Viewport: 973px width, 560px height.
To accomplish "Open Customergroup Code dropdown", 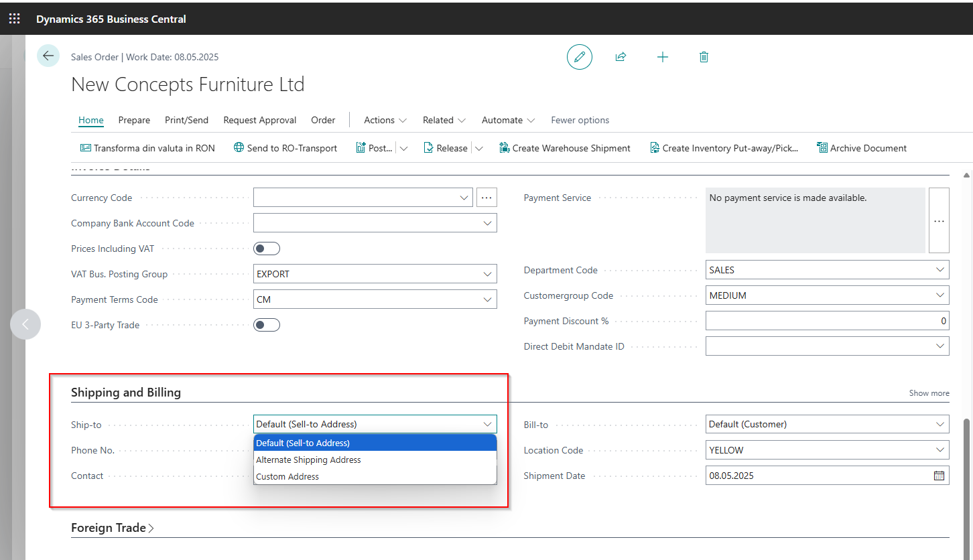I will (x=940, y=295).
